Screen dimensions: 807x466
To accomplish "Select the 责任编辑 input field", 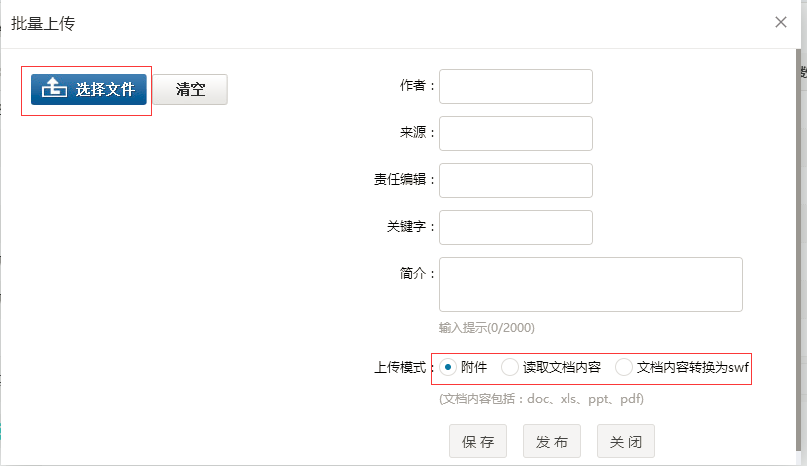I will 515,180.
